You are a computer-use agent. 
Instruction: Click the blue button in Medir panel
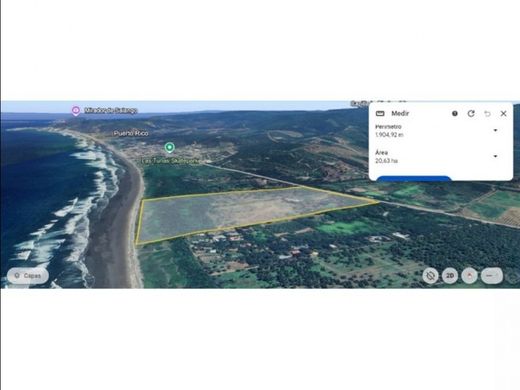[414, 178]
